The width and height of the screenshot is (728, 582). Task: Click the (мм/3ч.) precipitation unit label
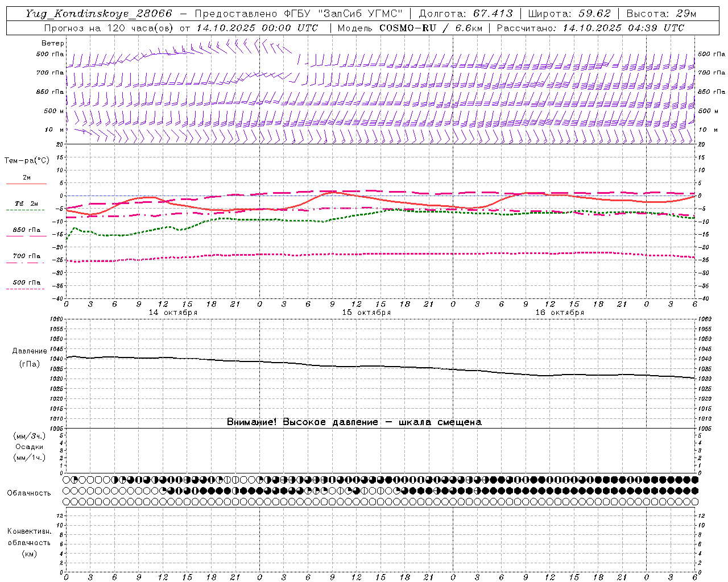click(x=30, y=436)
